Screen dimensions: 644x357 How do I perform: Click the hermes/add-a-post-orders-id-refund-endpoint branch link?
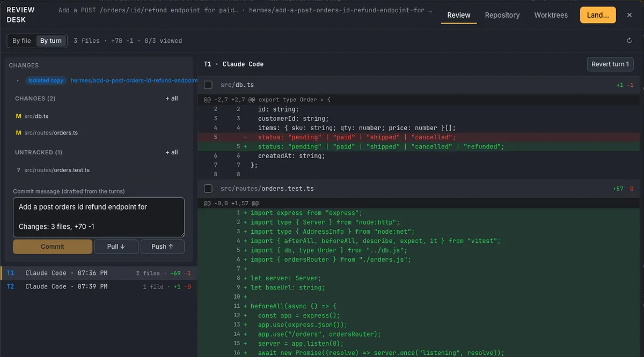134,80
